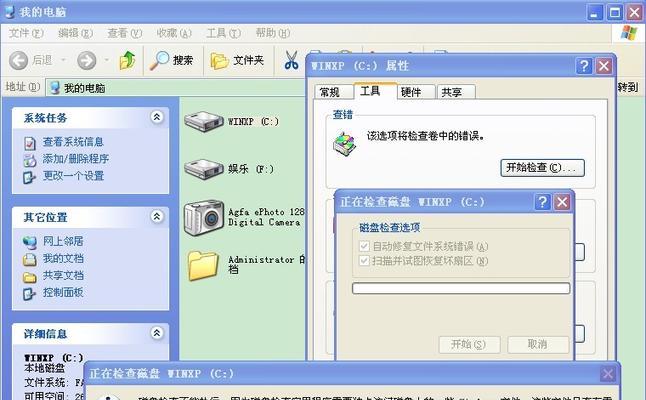Screen dimensions: 646x400
Task: Switch to the 硬件 tab
Action: click(414, 92)
